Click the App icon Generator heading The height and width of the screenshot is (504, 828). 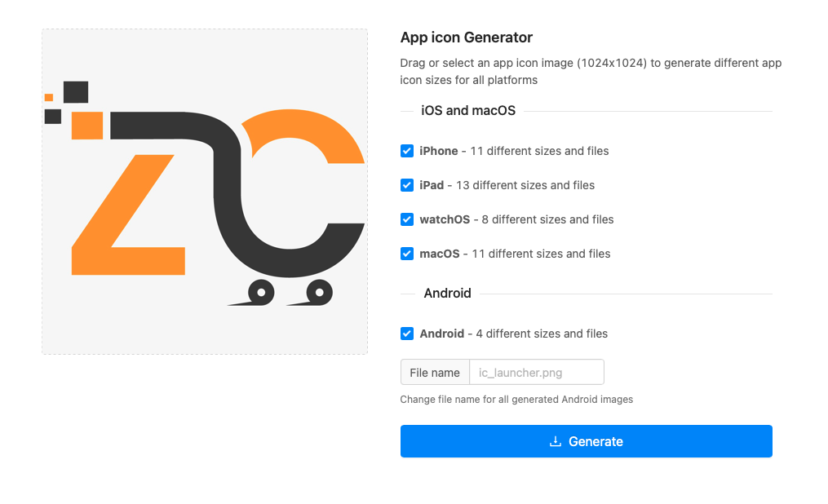click(x=467, y=38)
